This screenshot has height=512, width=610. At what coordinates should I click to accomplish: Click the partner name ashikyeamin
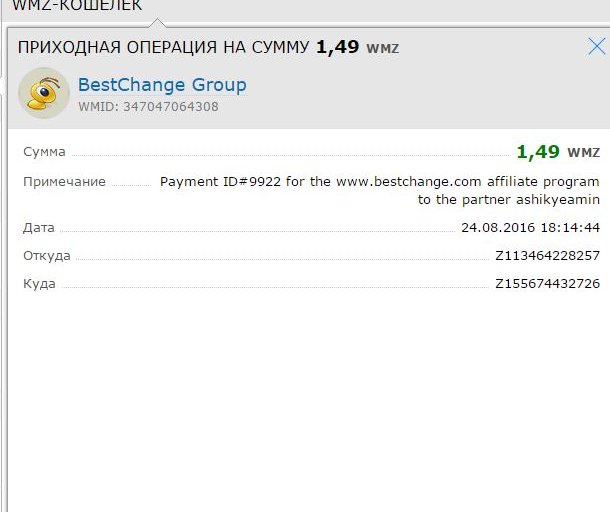click(558, 199)
